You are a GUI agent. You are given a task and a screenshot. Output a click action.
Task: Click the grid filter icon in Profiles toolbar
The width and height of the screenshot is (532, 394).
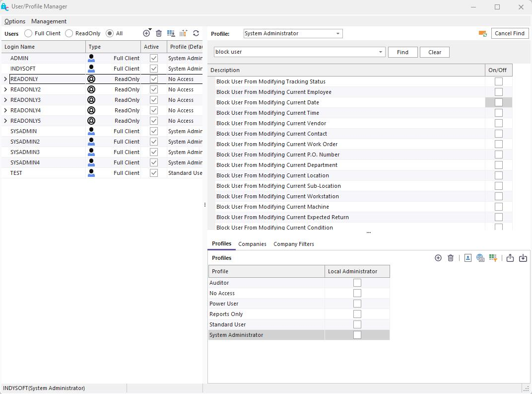tap(493, 258)
